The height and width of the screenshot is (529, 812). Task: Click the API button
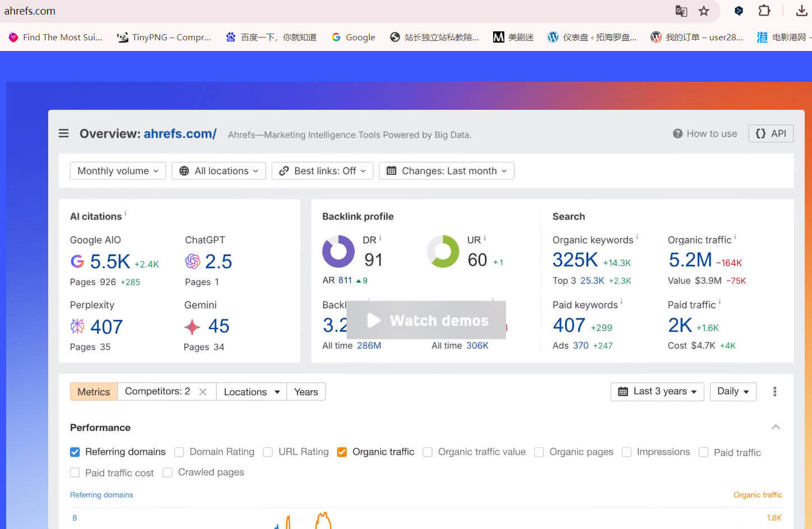(x=771, y=133)
